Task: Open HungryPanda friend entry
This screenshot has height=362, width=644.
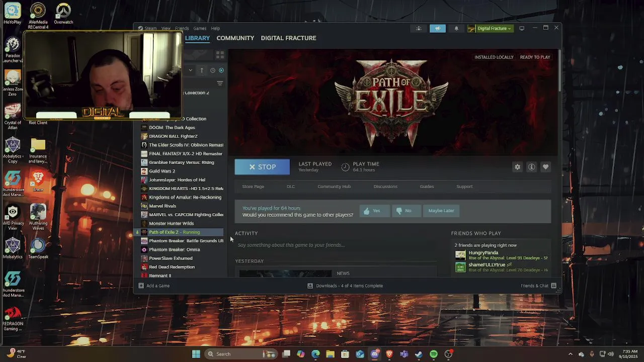Action: click(x=501, y=255)
